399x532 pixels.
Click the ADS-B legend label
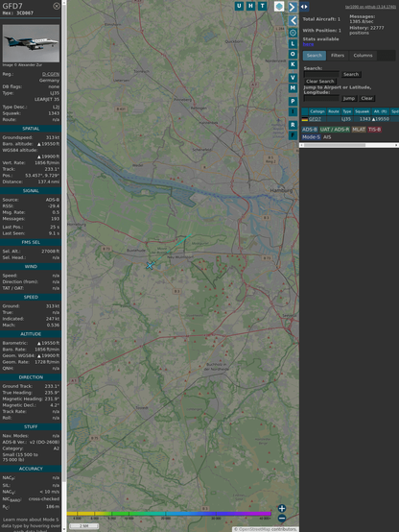point(310,130)
